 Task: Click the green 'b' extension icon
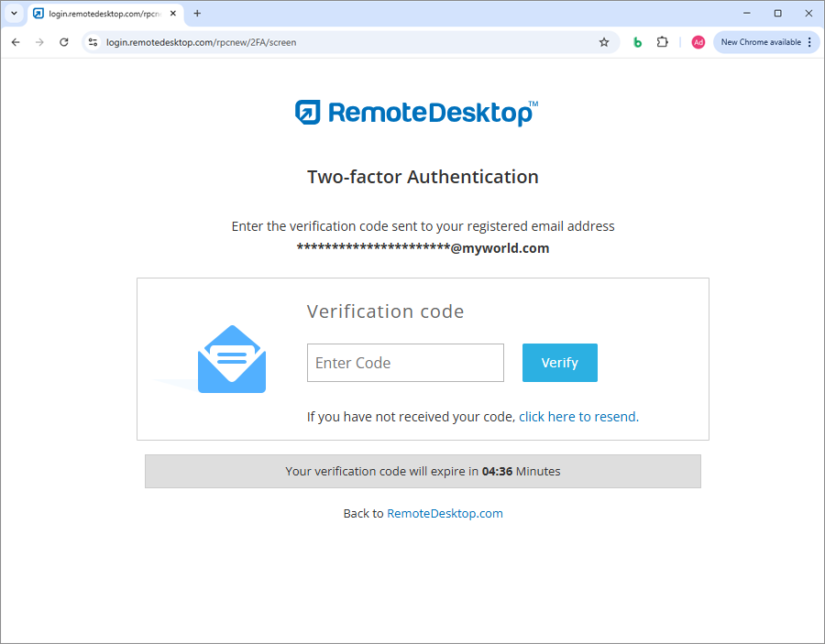point(638,42)
